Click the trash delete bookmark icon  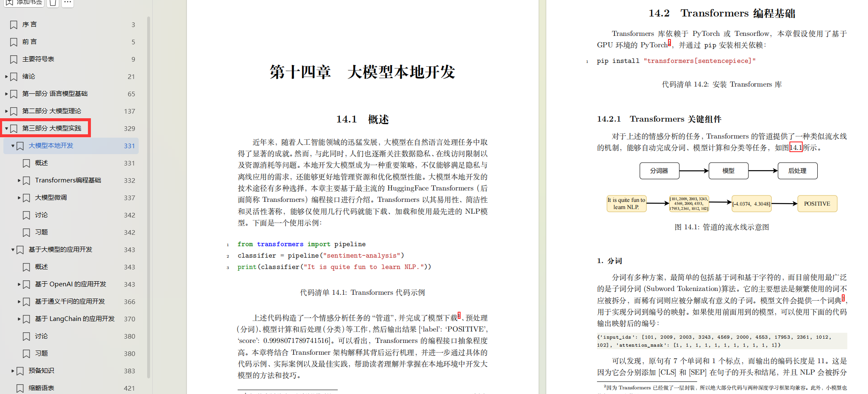52,3
